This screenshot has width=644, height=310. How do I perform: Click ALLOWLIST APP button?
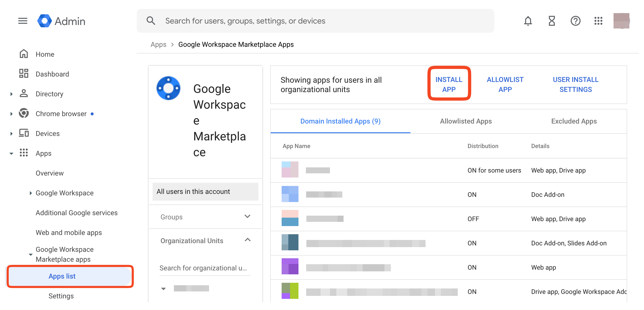click(x=505, y=84)
